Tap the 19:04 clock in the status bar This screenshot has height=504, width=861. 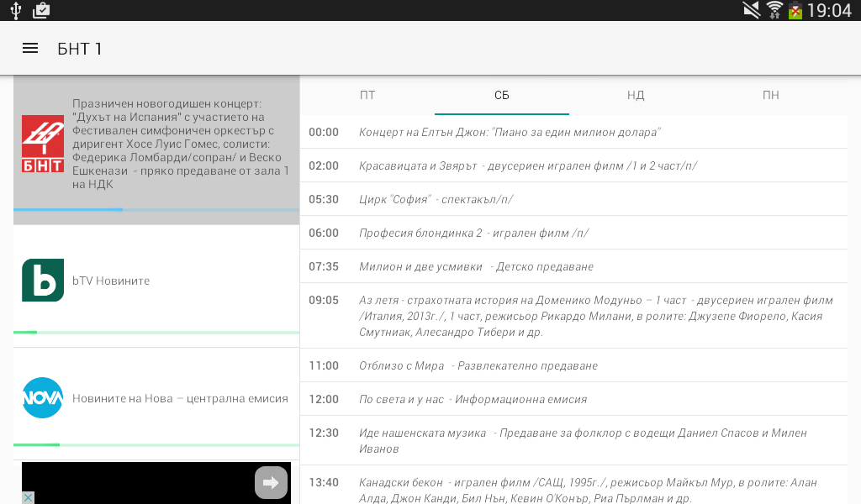(x=828, y=10)
